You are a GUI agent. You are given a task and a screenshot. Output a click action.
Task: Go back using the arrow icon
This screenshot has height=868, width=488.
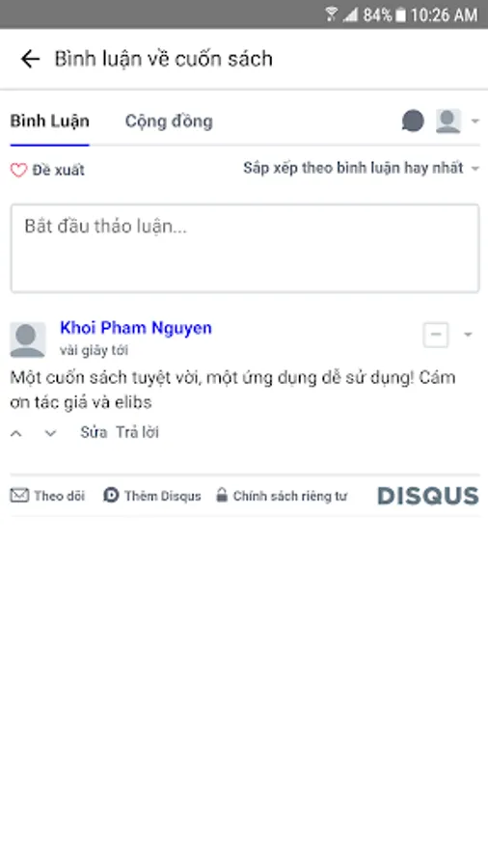click(30, 59)
